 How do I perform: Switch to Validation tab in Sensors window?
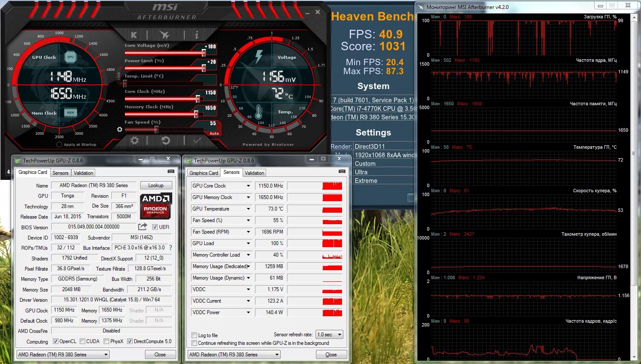pos(254,173)
